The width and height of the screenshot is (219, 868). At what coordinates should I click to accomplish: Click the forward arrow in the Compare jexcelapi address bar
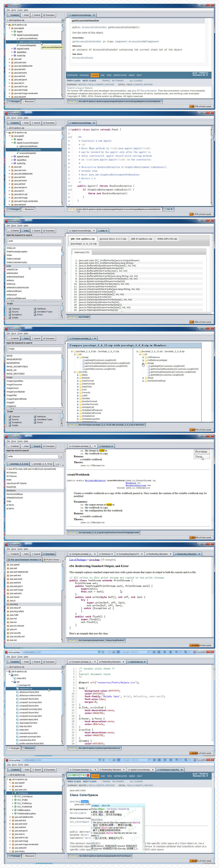pyautogui.click(x=74, y=425)
